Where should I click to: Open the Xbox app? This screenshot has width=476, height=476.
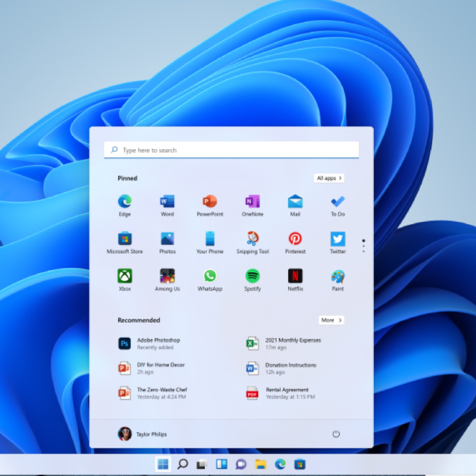[125, 276]
